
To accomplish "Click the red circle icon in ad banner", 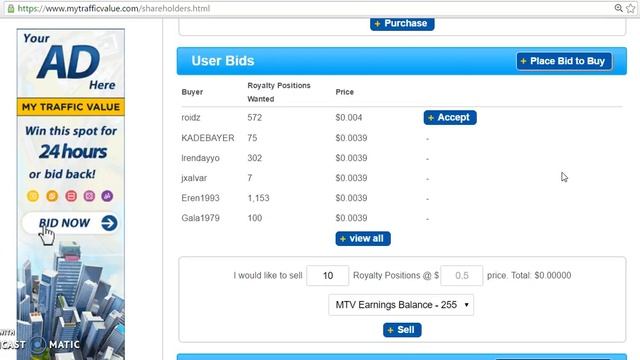I will click(71, 196).
